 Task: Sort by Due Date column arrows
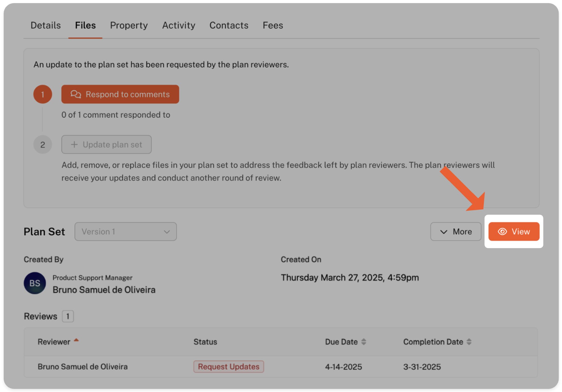[364, 342]
